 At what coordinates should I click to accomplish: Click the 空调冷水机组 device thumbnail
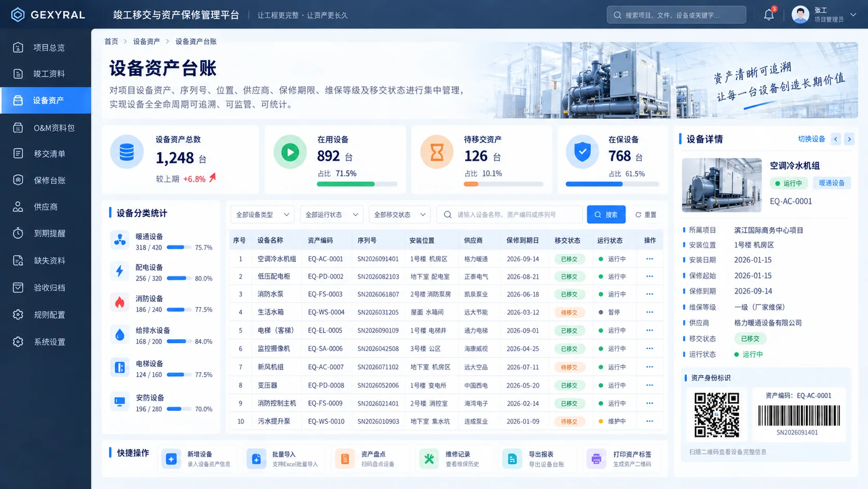coord(722,185)
